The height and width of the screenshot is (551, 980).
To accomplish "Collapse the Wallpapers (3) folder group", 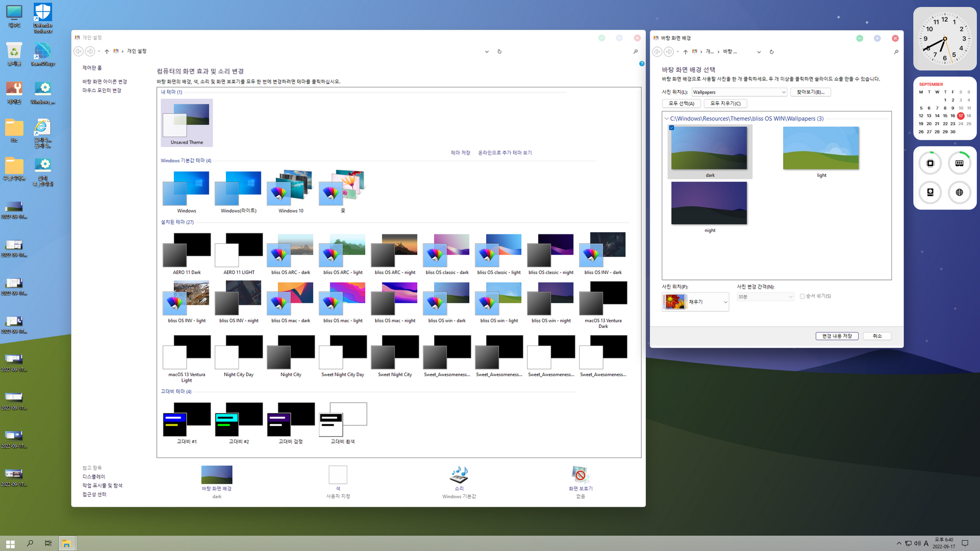I will (666, 119).
